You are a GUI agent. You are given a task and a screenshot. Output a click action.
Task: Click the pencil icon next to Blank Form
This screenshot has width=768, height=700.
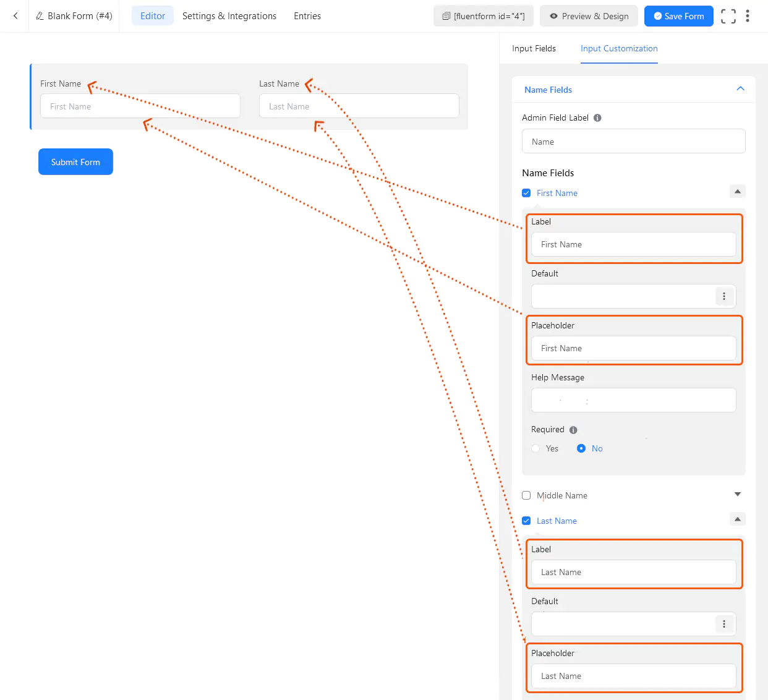38,15
